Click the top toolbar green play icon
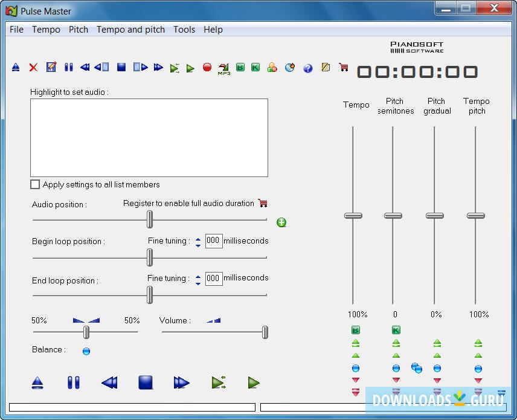The image size is (517, 420). coord(190,68)
